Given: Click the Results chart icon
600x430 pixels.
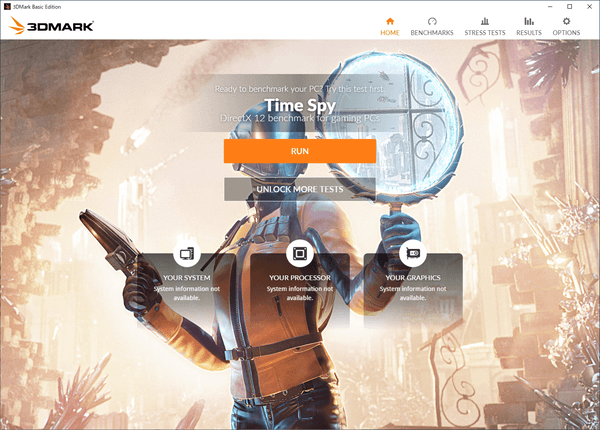Looking at the screenshot, I should coord(529,21).
